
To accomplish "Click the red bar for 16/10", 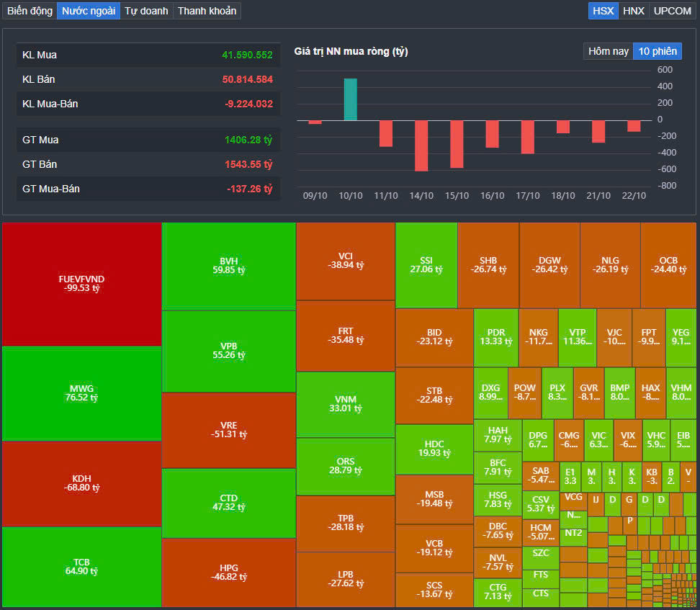I will click(x=492, y=134).
